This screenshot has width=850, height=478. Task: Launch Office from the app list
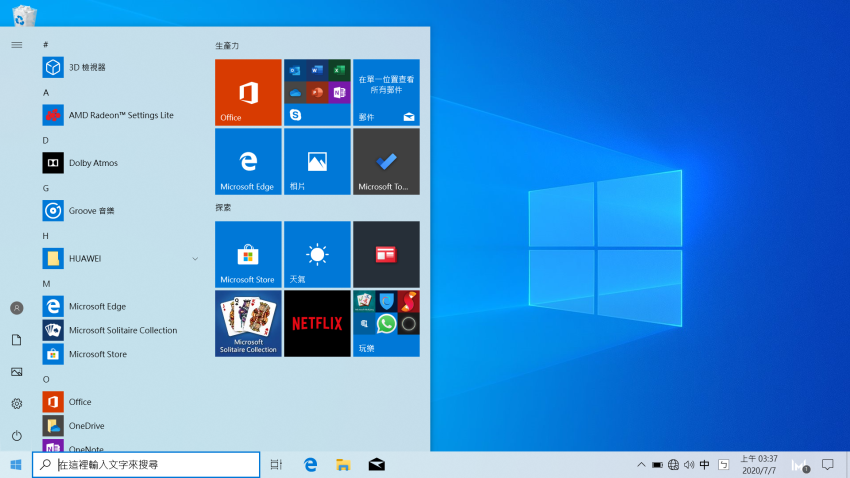pos(120,402)
